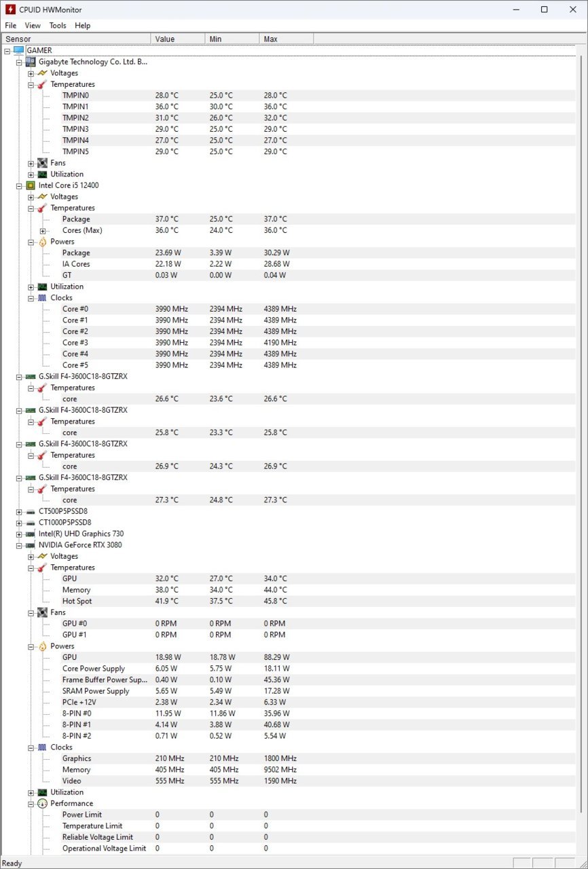Open the Help menu
Image resolution: width=588 pixels, height=869 pixels.
click(83, 25)
